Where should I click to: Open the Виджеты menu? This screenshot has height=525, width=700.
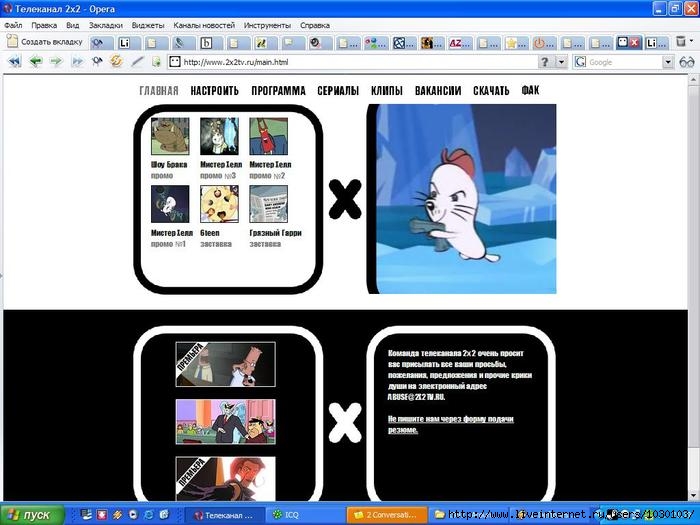pos(148,25)
